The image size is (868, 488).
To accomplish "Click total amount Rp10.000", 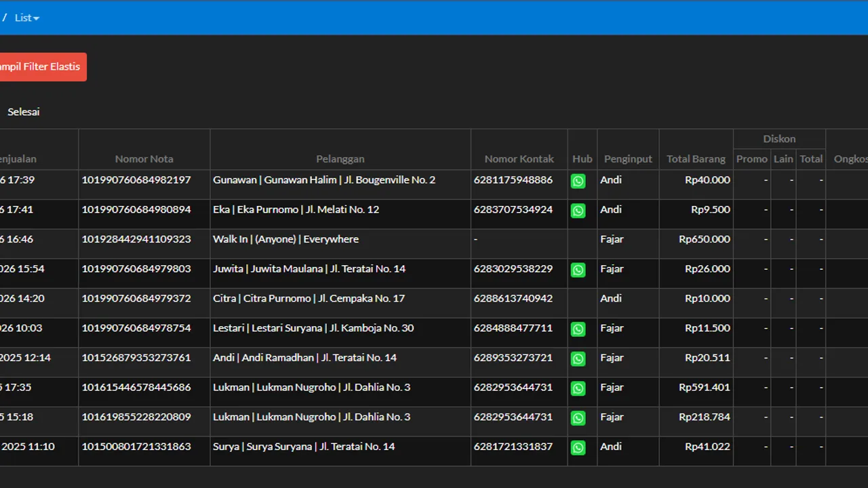I will click(x=707, y=298).
